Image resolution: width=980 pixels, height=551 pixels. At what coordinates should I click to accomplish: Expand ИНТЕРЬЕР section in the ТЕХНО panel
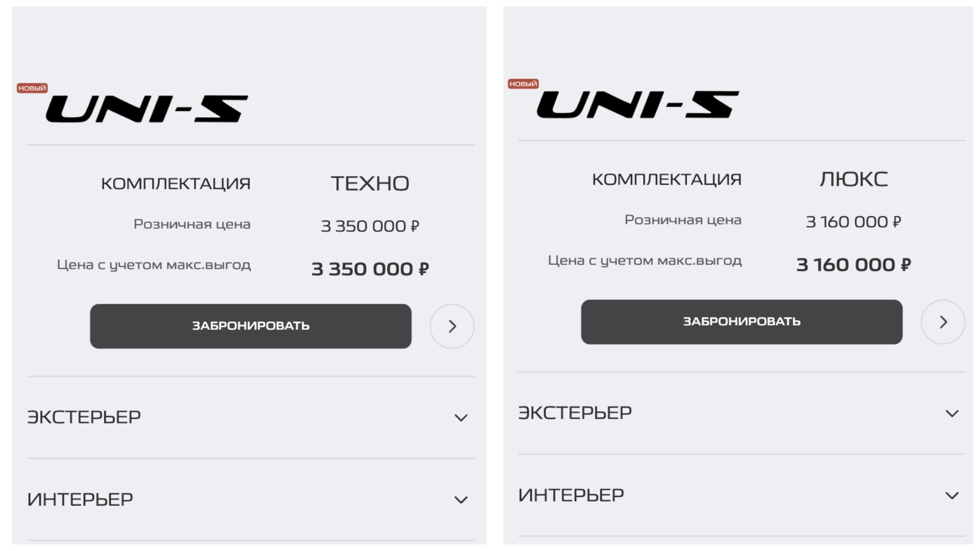[x=461, y=499]
